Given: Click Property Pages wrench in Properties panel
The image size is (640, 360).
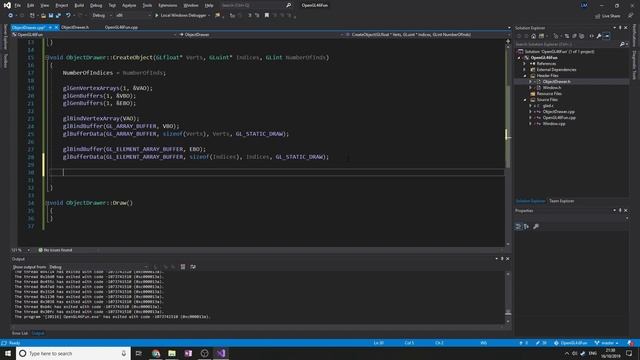Looking at the screenshot, I should 536,227.
